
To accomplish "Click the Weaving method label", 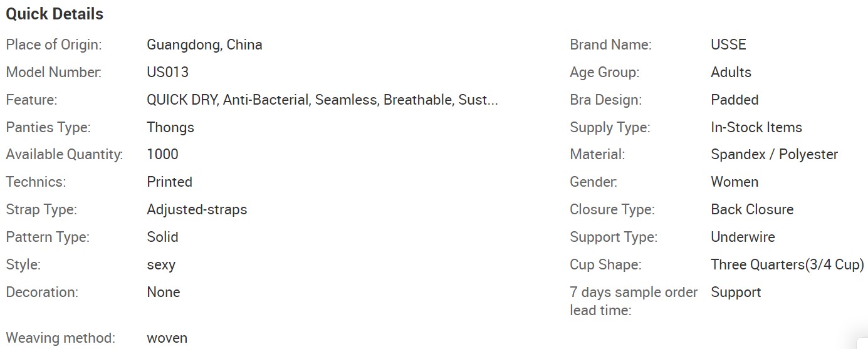I will pos(61,338).
